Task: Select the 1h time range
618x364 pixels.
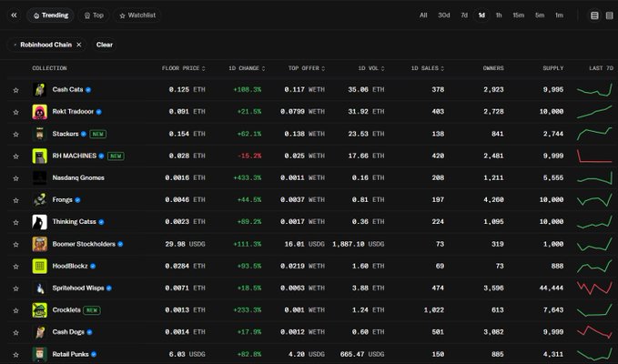Action: pos(499,15)
